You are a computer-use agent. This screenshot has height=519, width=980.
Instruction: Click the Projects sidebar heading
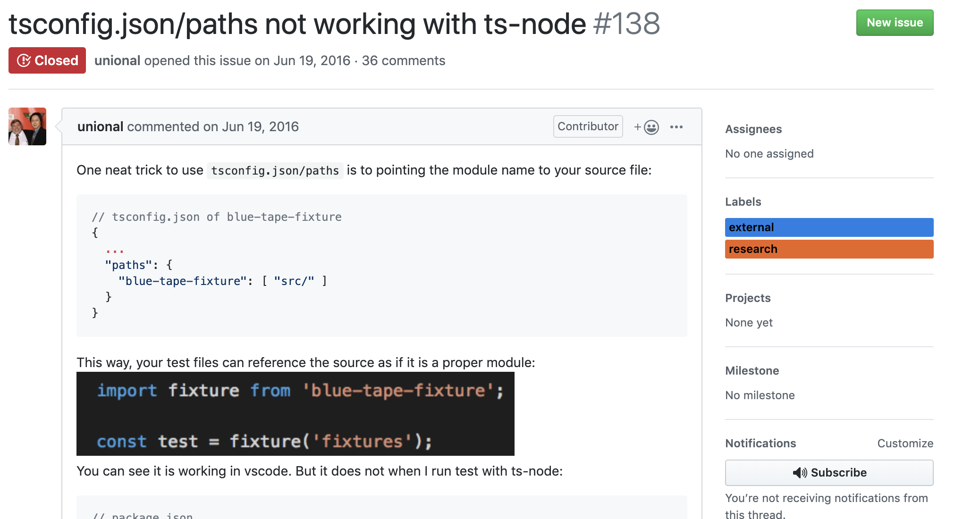[x=747, y=298]
